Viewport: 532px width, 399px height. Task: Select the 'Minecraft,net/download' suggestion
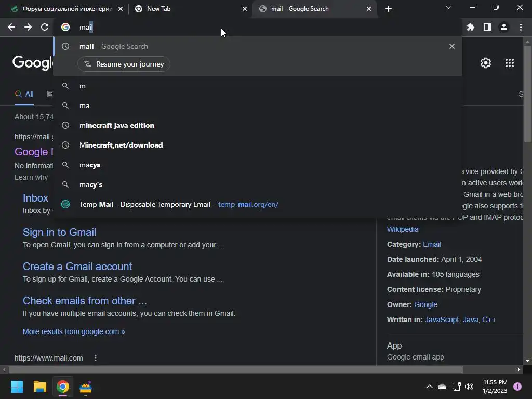point(258,145)
